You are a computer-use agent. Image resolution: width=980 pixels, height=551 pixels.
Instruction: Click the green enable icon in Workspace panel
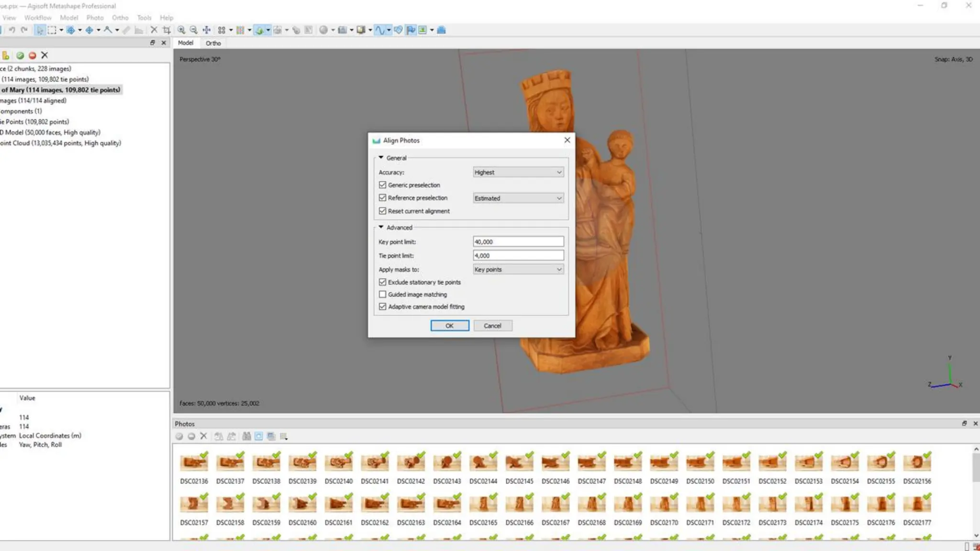pyautogui.click(x=20, y=55)
